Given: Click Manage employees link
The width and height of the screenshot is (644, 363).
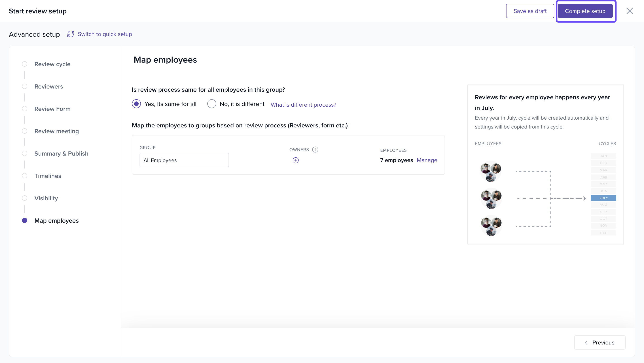Looking at the screenshot, I should click(427, 160).
